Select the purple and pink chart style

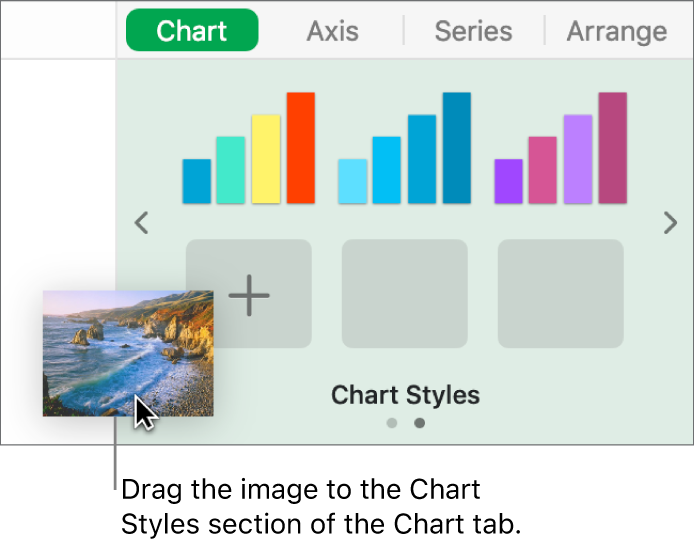coord(560,148)
